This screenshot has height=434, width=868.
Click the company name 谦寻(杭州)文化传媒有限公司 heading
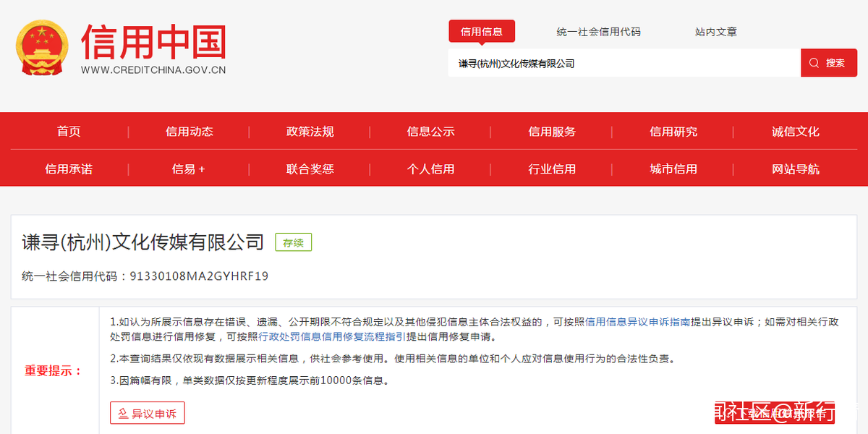point(143,242)
